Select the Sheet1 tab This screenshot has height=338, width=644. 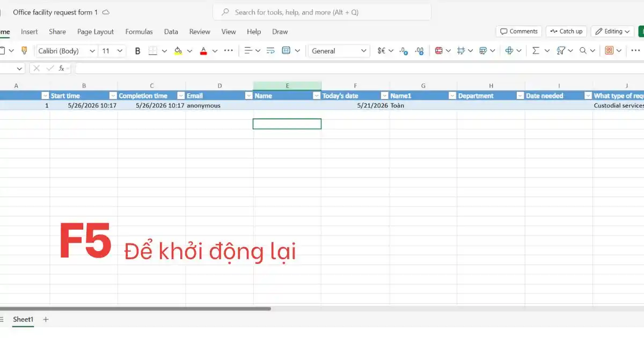point(23,319)
